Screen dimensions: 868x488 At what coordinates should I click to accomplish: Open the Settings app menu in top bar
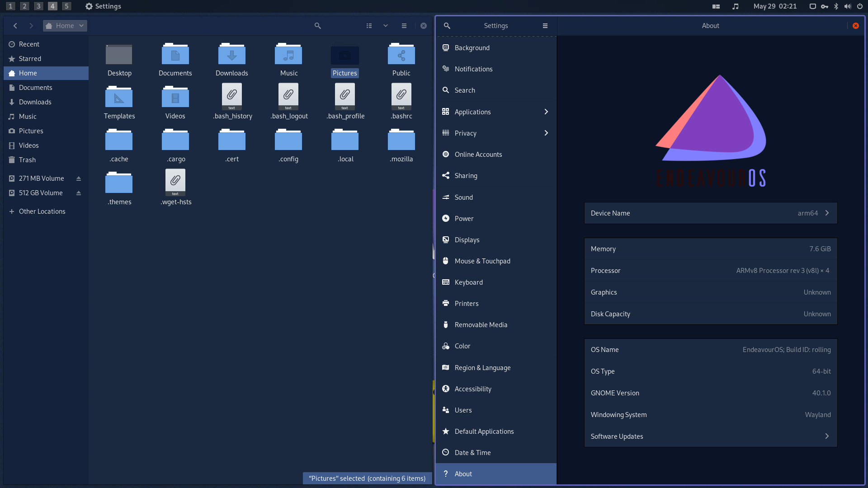coord(103,6)
